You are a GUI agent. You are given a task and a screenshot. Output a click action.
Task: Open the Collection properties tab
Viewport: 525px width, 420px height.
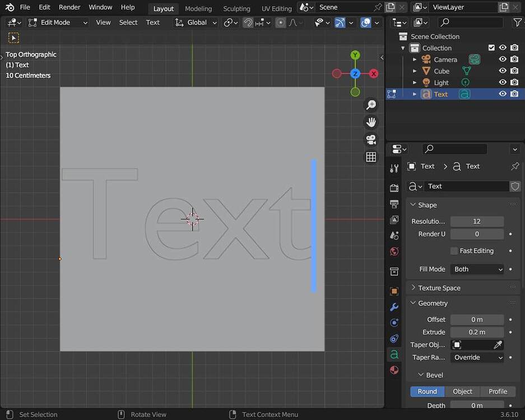click(394, 272)
